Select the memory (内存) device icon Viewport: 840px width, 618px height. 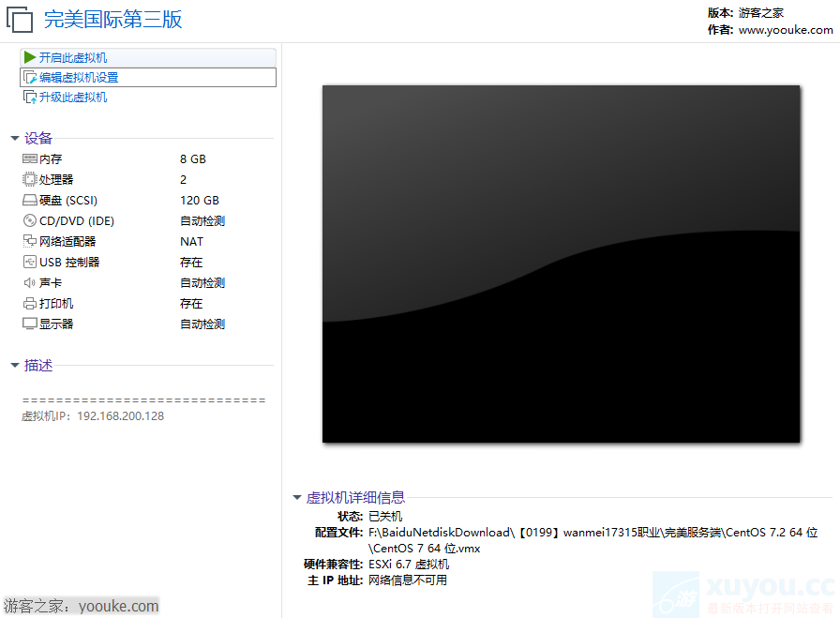(x=30, y=159)
